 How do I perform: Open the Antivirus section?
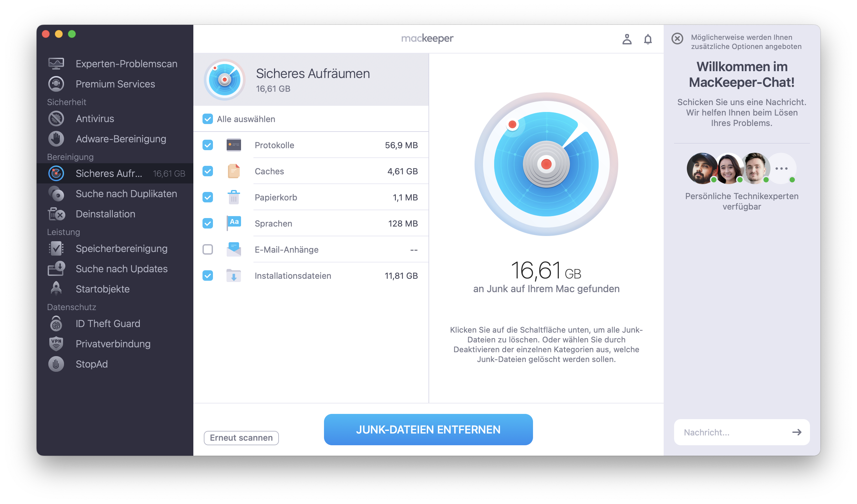coord(95,118)
